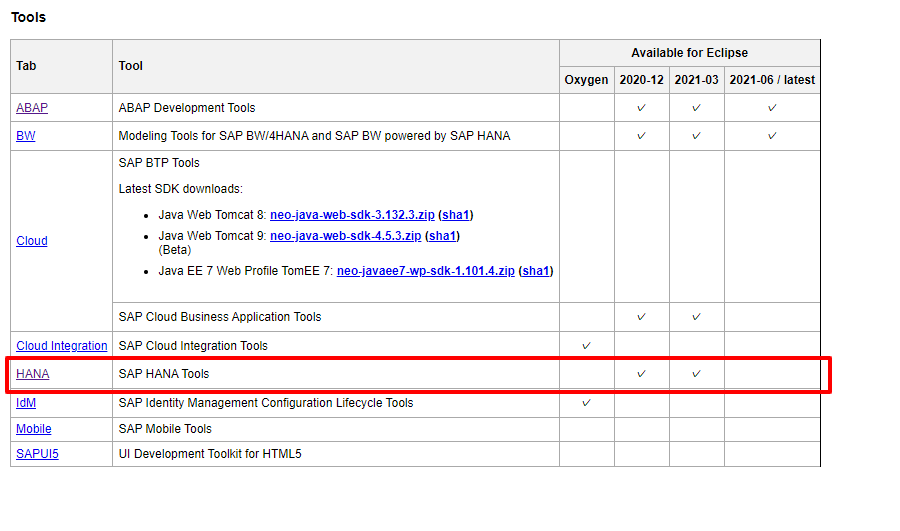Download neo-java-web-sdk-4.5.3.zip
Viewport: 900px width, 531px height.
click(x=344, y=236)
